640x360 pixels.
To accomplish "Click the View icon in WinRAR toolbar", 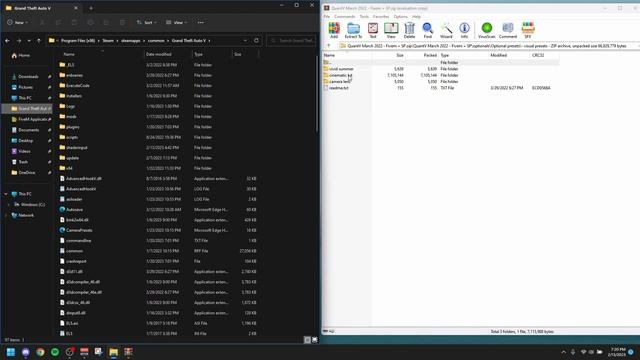I will click(x=391, y=30).
